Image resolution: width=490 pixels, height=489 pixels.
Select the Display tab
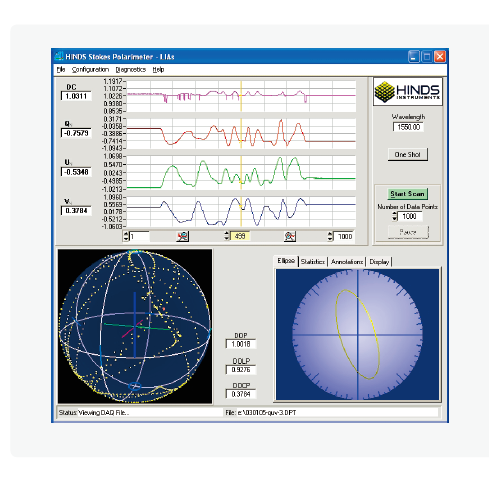379,262
